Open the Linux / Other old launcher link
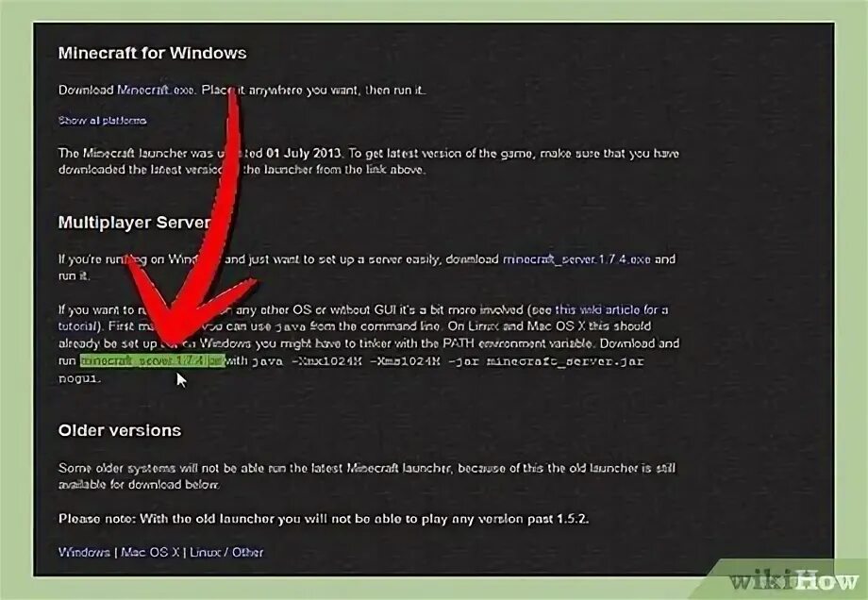Screen dimensions: 868x600 tap(226, 552)
